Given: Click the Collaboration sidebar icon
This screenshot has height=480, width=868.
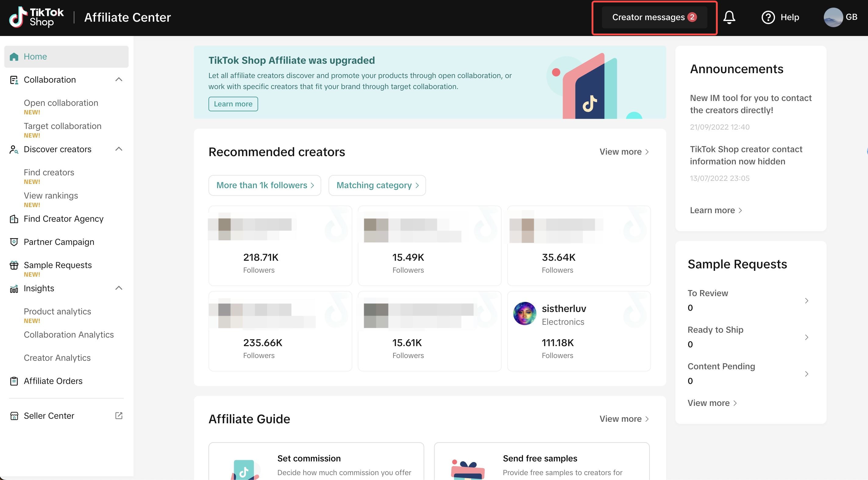Looking at the screenshot, I should tap(14, 80).
